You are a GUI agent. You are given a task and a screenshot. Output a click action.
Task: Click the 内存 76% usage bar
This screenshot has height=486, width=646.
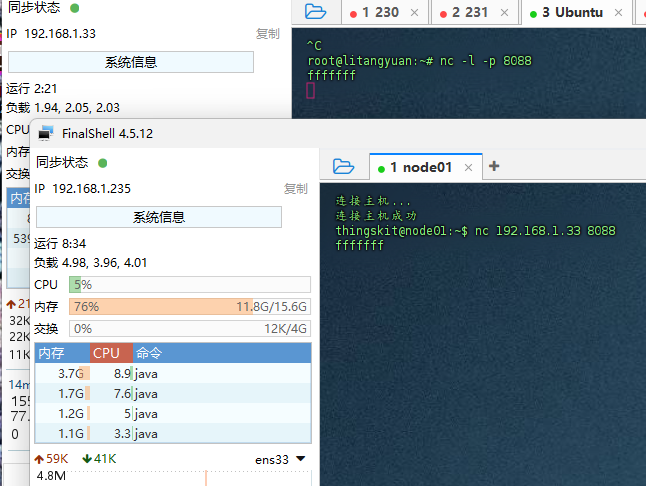coord(189,306)
